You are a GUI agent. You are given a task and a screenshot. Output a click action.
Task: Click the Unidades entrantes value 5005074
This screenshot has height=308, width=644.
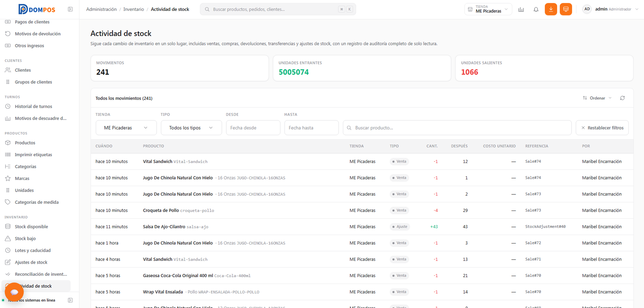click(294, 72)
